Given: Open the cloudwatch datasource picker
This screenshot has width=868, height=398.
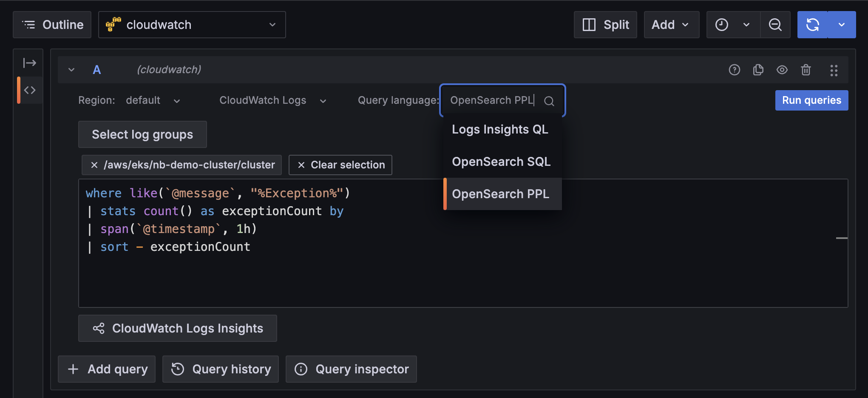Looking at the screenshot, I should point(192,24).
